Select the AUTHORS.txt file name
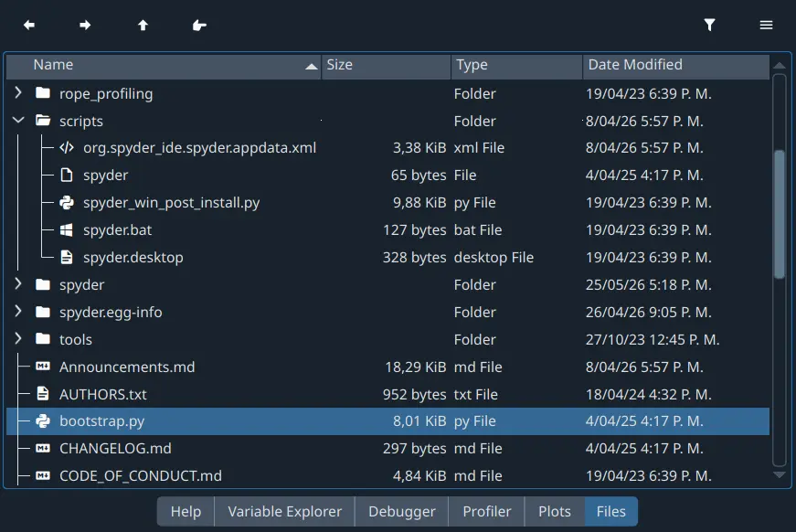Viewport: 796px width, 532px height. [103, 395]
